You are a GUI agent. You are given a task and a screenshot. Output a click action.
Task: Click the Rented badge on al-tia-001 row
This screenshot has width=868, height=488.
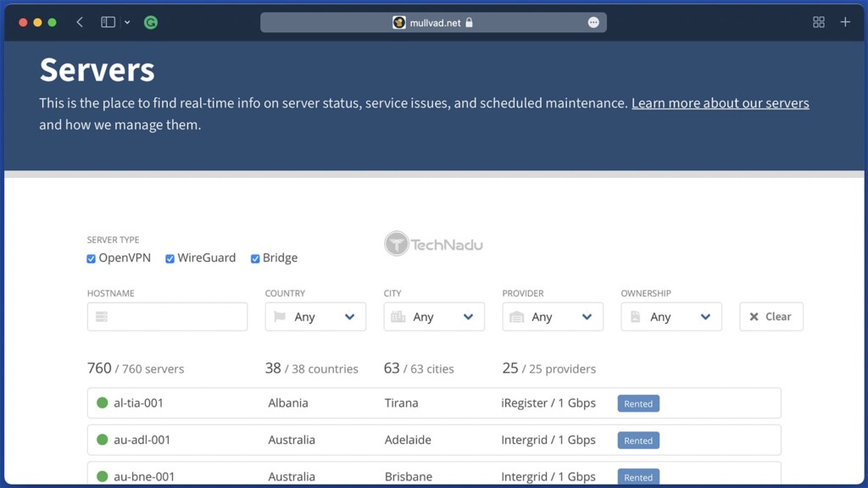point(638,403)
